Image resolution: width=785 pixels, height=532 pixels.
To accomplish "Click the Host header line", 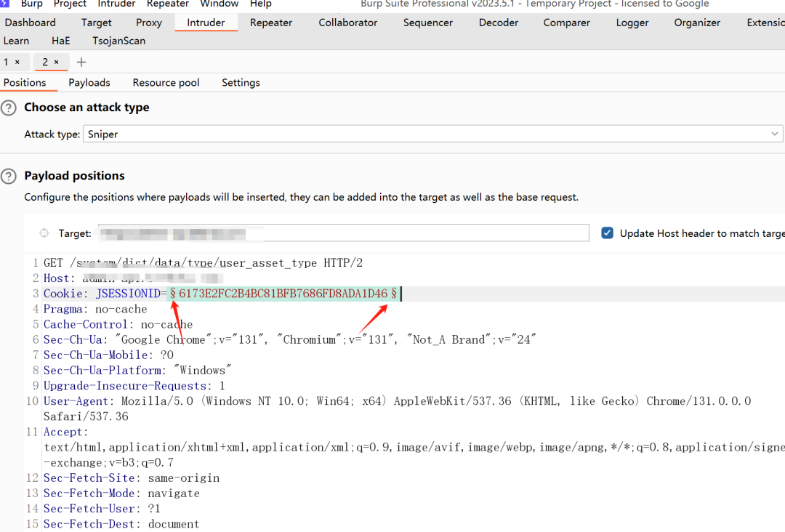I will 133,278.
